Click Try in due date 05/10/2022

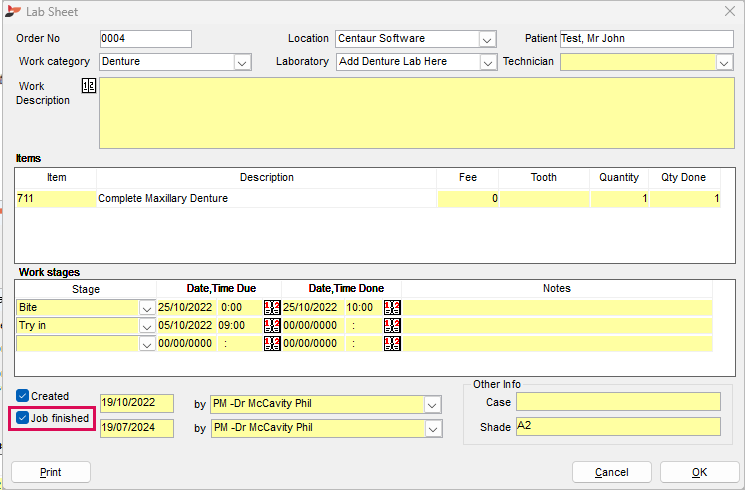click(185, 326)
